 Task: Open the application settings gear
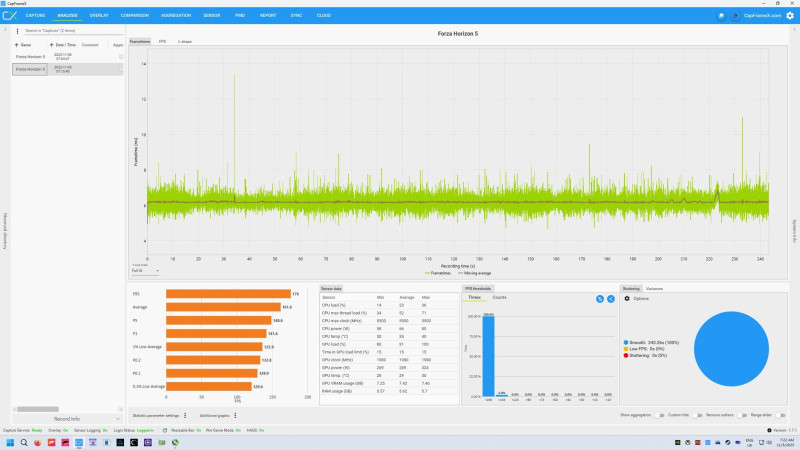(790, 15)
